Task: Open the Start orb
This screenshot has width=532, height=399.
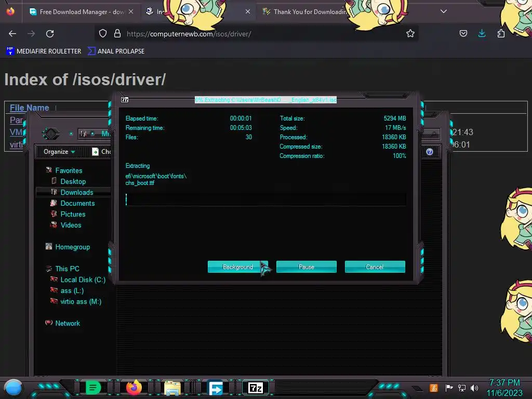Action: (14, 388)
